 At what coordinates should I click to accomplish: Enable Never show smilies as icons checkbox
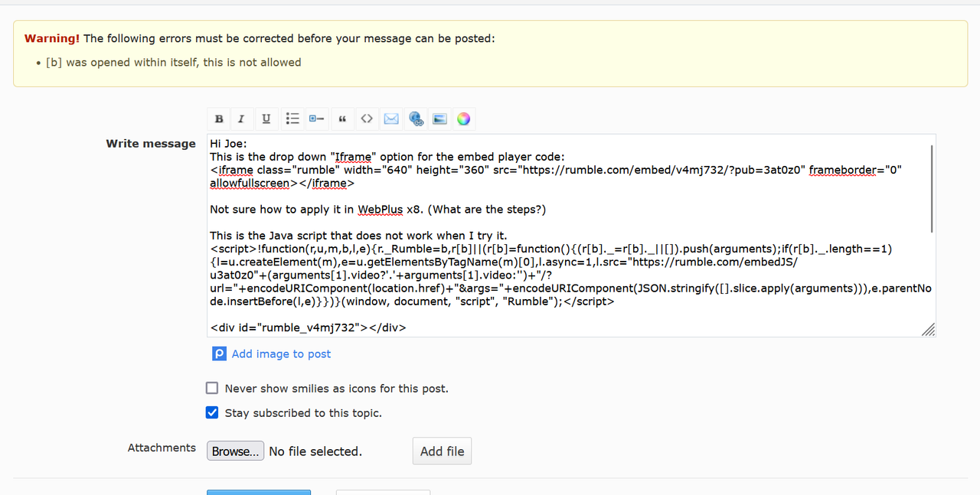(x=212, y=388)
